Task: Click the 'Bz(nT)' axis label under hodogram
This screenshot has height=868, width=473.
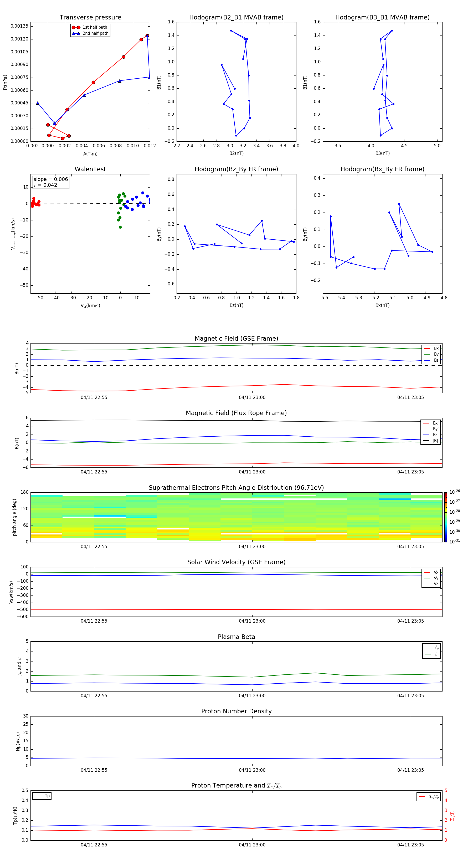Action: tap(236, 305)
